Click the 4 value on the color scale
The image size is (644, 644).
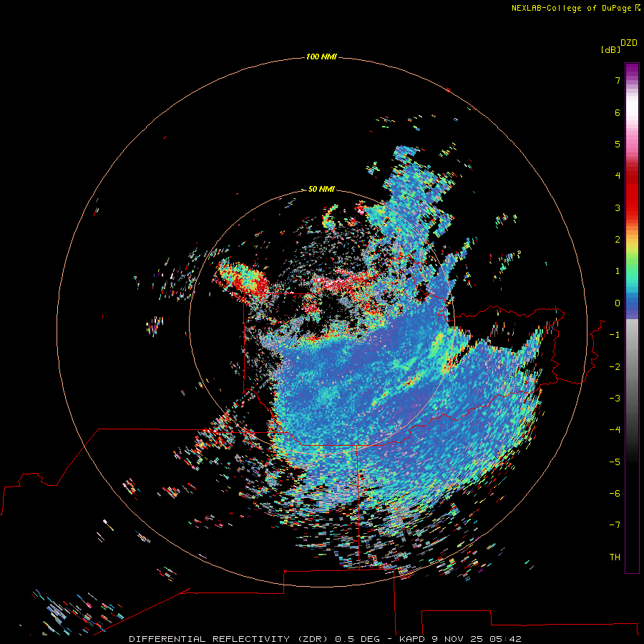coord(618,176)
